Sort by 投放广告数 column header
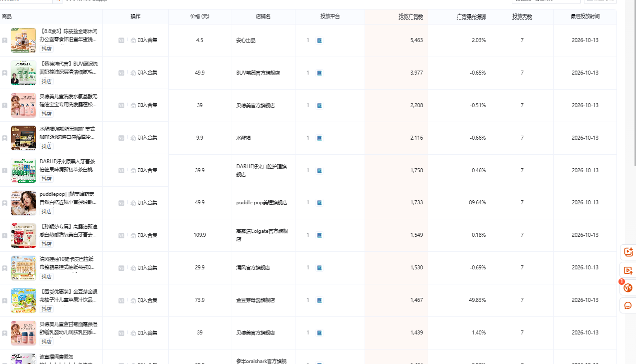The height and width of the screenshot is (364, 636). (x=411, y=17)
